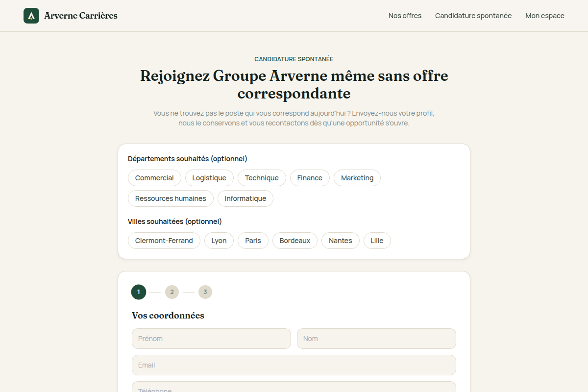Toggle the Marketing department chip

tap(357, 178)
